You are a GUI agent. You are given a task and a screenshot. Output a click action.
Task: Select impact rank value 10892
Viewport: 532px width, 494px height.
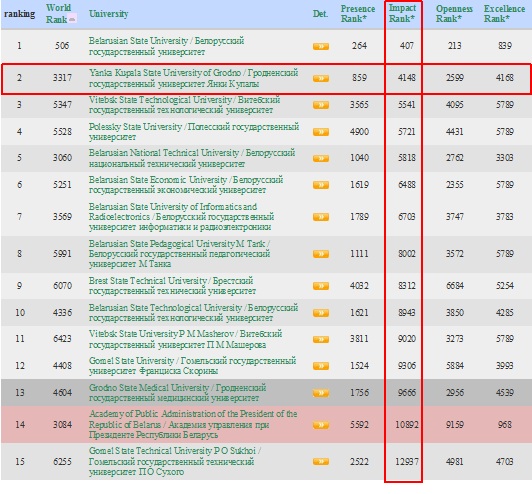(407, 425)
